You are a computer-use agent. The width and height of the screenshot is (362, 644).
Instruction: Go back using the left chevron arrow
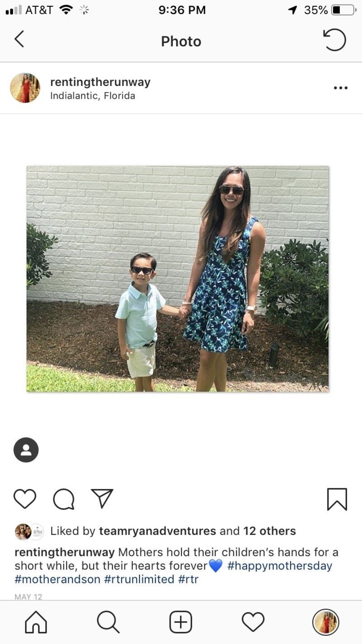[19, 40]
